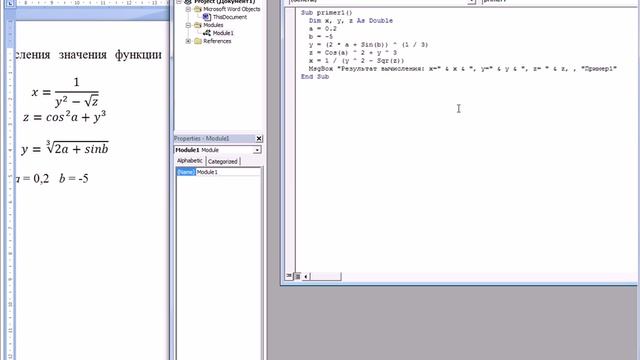The height and width of the screenshot is (360, 640).
Task: Select the Module1 module icon in Modules
Action: coord(207,33)
